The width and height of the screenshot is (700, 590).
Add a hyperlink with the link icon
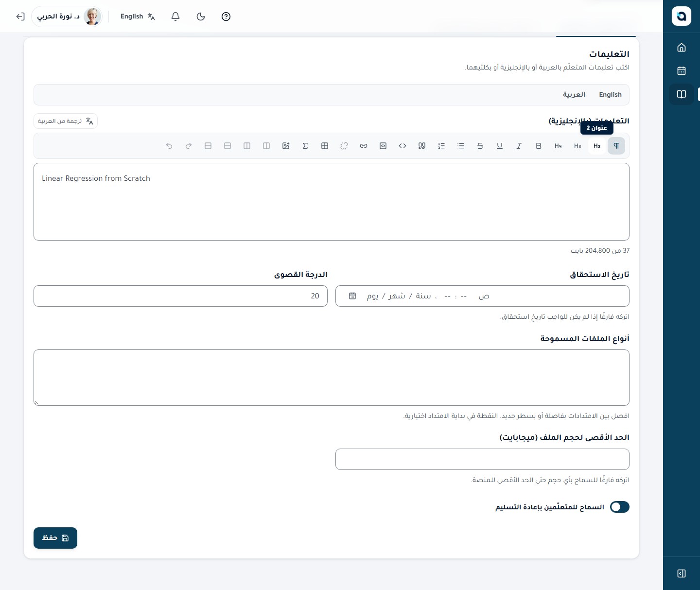pyautogui.click(x=364, y=146)
